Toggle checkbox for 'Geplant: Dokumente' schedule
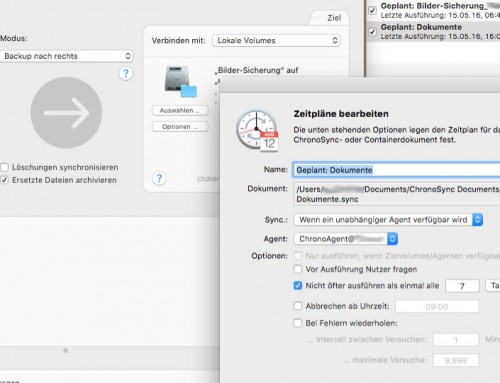The width and height of the screenshot is (500, 383). 372,32
